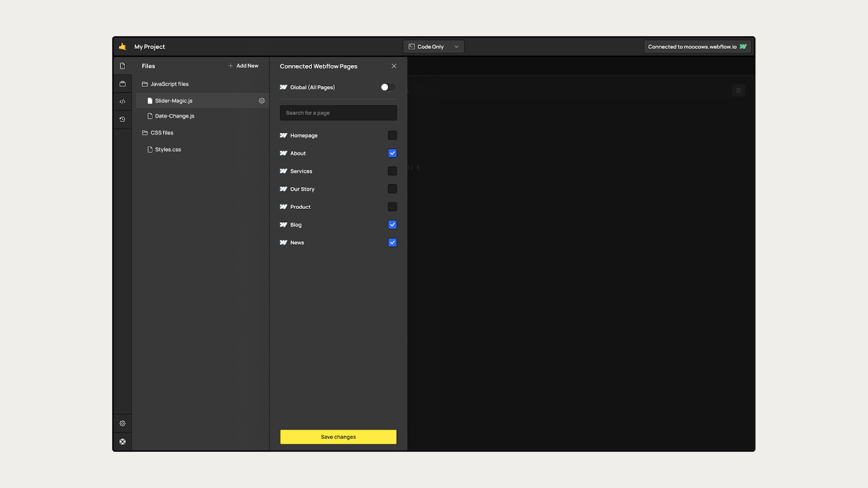This screenshot has width=868, height=488.
Task: Open the Code Only dropdown chevron
Action: [x=456, y=47]
